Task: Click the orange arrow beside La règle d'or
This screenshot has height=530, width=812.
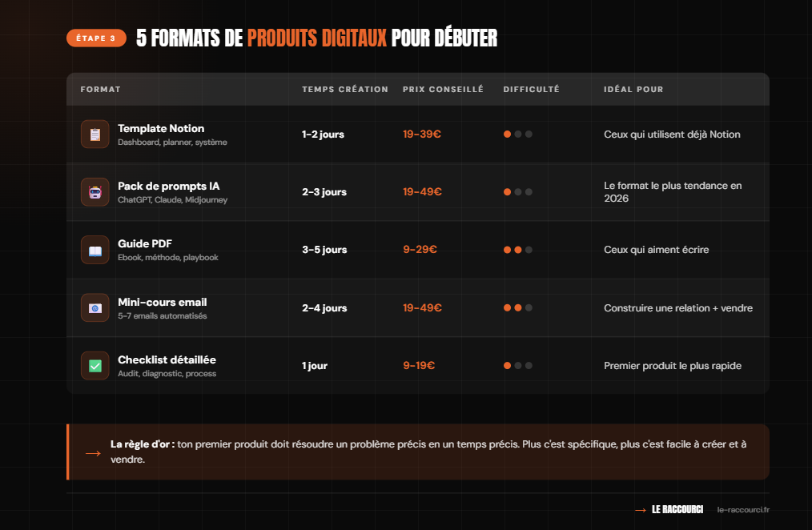Action: 93,453
